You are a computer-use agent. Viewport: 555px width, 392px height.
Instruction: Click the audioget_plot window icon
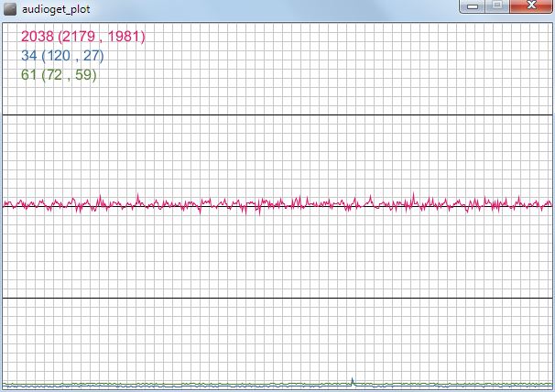point(10,9)
